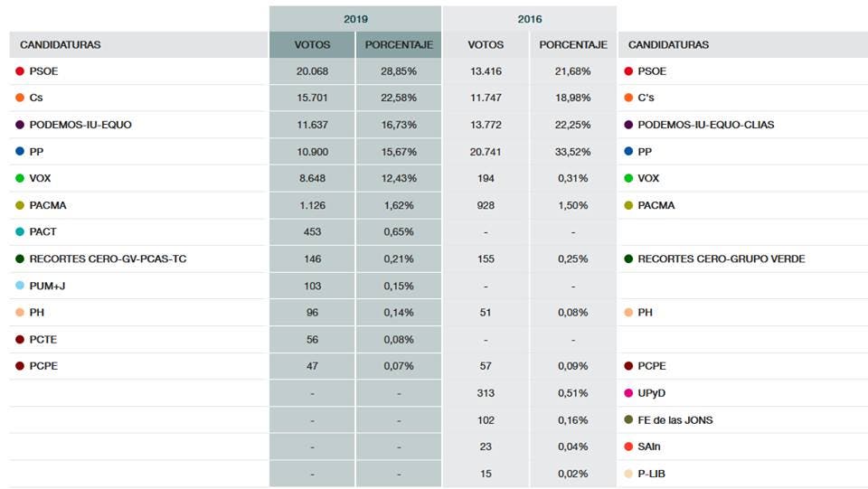The height and width of the screenshot is (489, 868).
Task: Click the purple PODEMOS-IU-EQUO color dot
Action: point(20,125)
